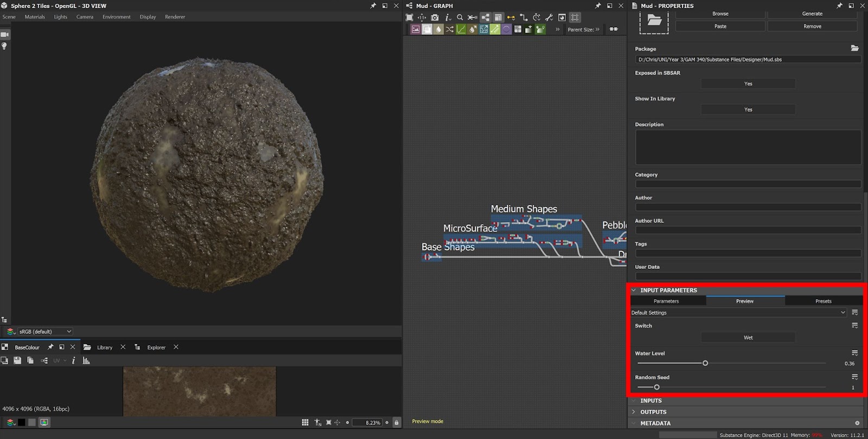Click the Remove button

pos(812,26)
